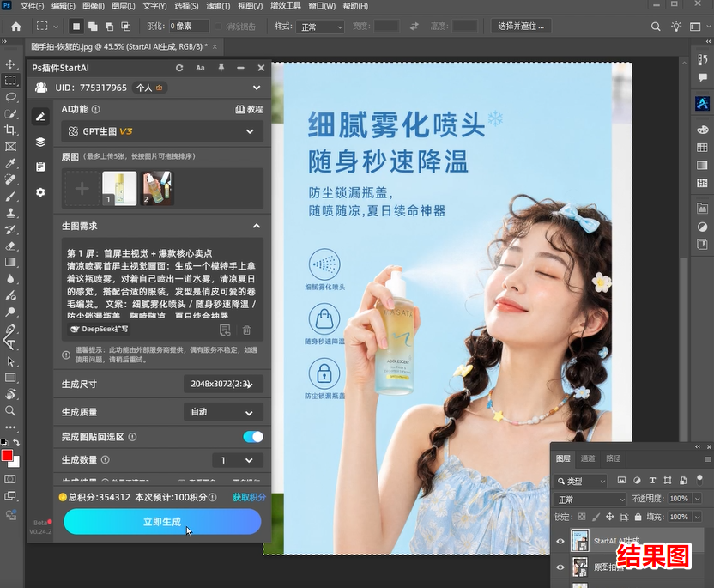Screen dimensions: 714x588
Task: Click the lock all layers icon
Action: pos(638,517)
